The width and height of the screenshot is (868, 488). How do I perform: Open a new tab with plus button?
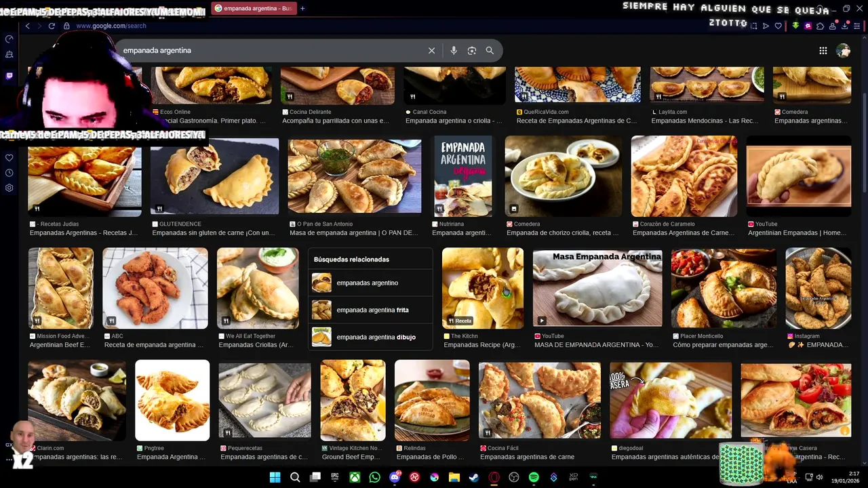(x=302, y=8)
